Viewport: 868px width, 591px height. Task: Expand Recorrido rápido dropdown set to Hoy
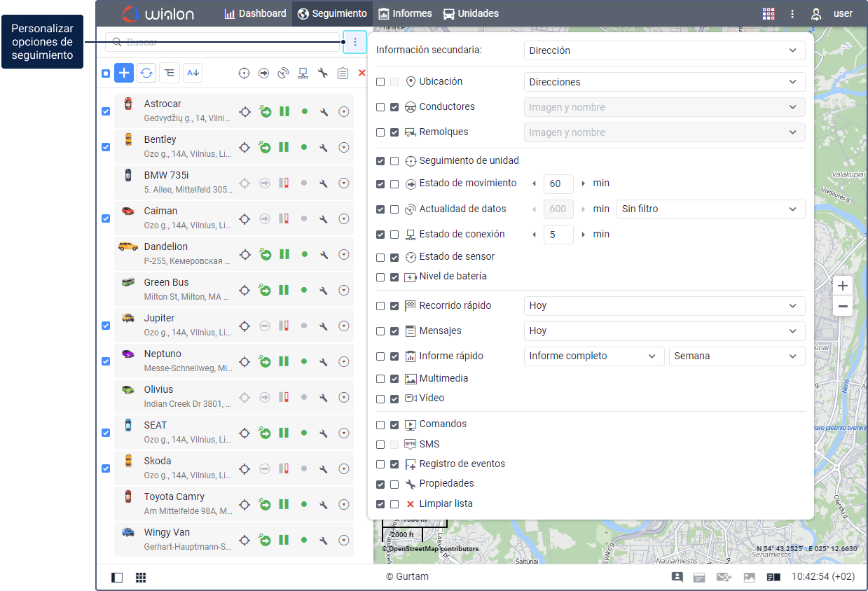tap(664, 305)
